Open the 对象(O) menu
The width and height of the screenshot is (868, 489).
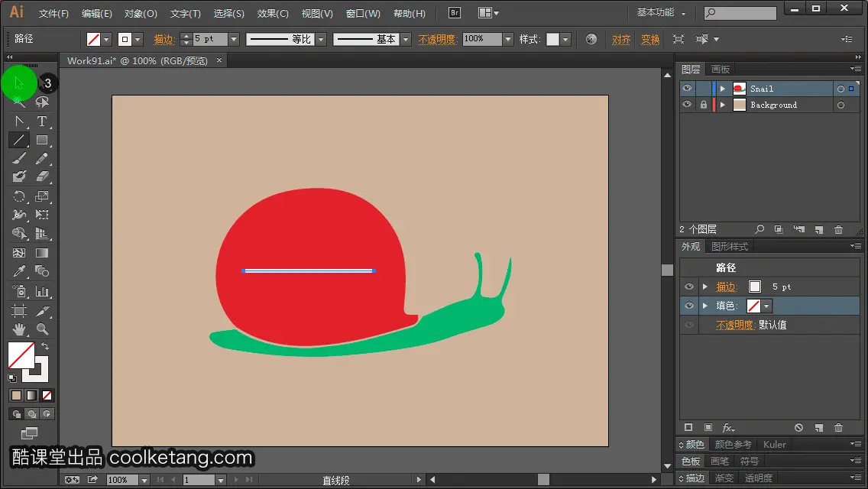tap(141, 13)
